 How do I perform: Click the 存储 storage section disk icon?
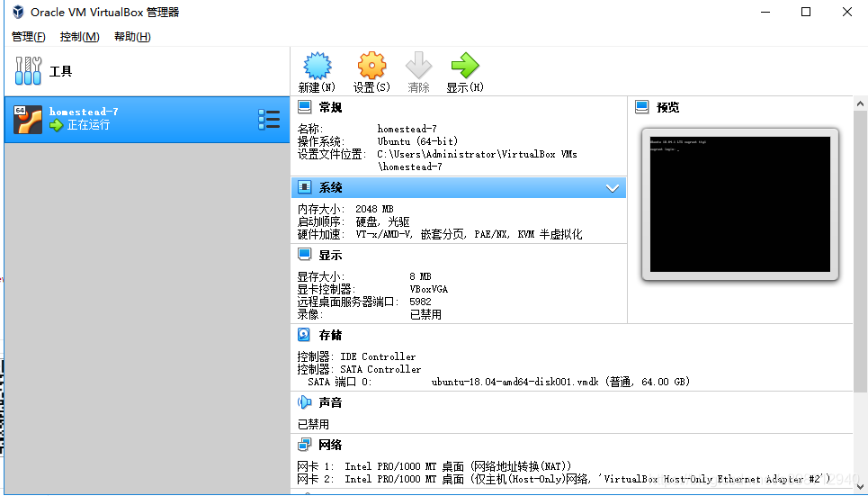coord(304,334)
